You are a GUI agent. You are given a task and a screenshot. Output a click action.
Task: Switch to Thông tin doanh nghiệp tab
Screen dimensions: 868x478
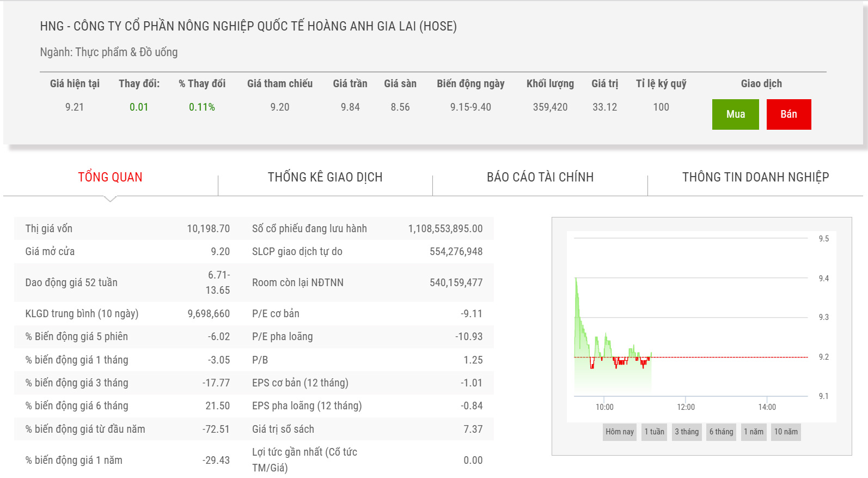pyautogui.click(x=755, y=177)
